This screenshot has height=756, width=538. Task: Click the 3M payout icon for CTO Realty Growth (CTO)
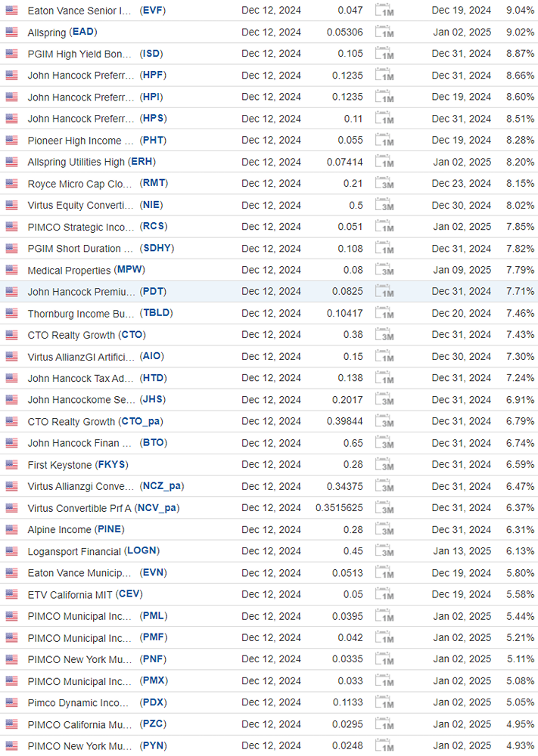pyautogui.click(x=384, y=335)
